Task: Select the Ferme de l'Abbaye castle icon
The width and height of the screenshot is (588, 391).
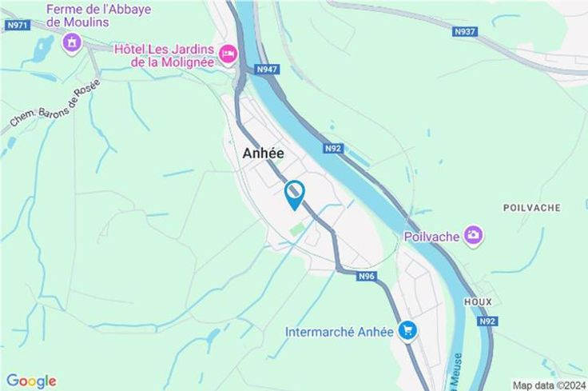Action: coord(73,42)
